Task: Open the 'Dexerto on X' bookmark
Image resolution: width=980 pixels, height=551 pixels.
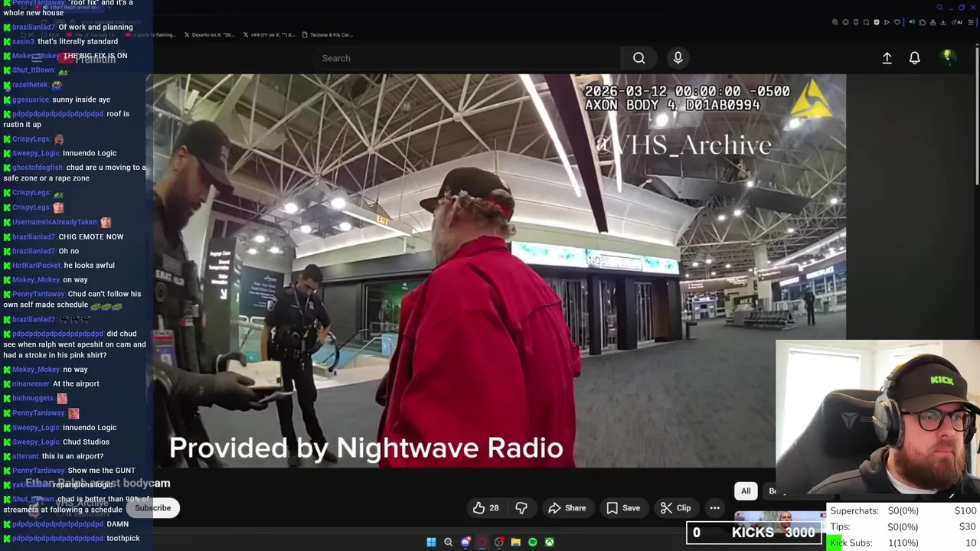Action: point(209,34)
